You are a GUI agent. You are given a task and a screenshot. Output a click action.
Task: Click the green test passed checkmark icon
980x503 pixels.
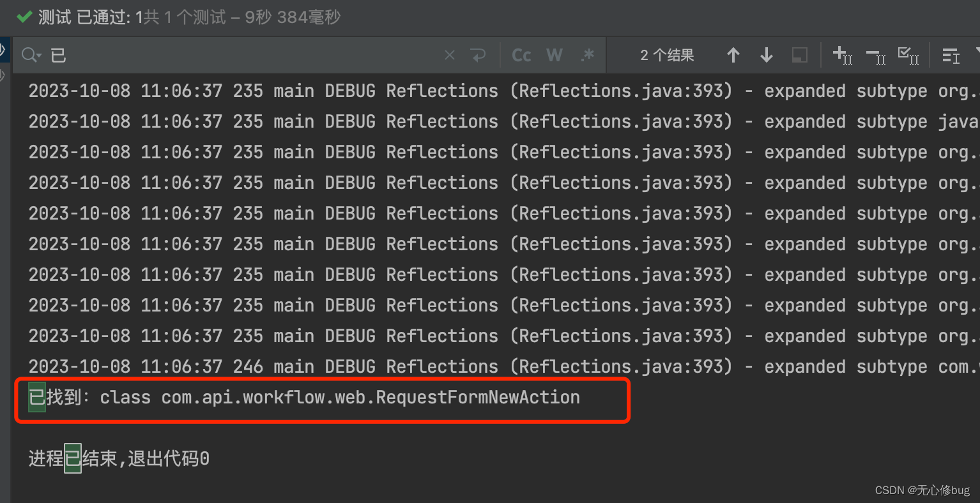coord(24,17)
